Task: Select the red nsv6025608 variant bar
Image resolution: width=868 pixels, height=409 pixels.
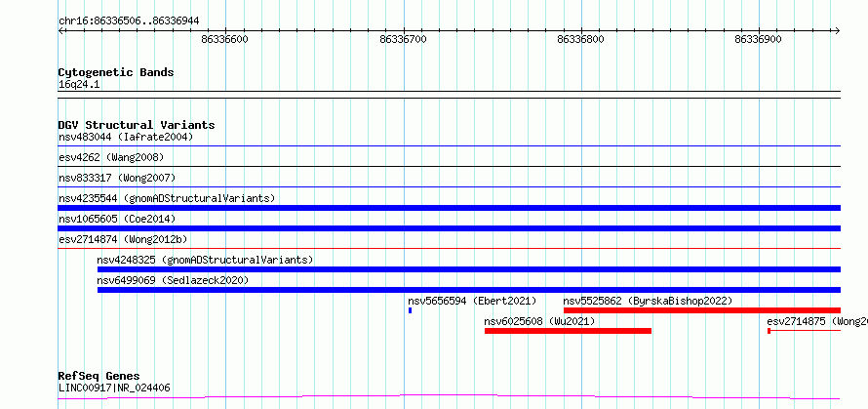Action: point(568,331)
